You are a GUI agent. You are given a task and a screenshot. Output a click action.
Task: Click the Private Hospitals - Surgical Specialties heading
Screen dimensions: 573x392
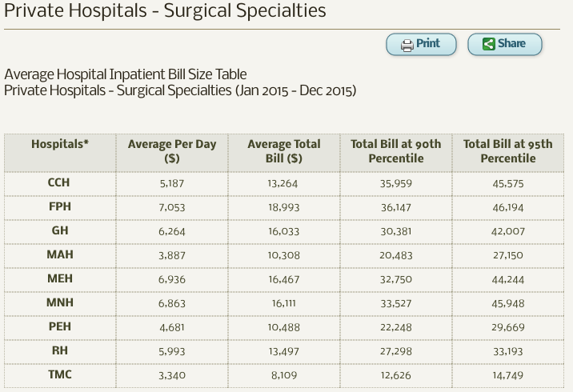[x=166, y=11]
